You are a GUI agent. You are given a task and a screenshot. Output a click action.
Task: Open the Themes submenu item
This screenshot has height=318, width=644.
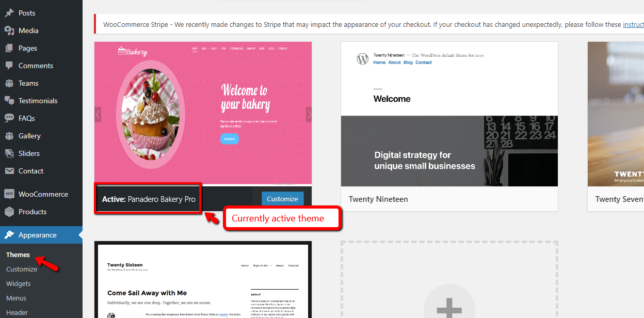tap(18, 255)
